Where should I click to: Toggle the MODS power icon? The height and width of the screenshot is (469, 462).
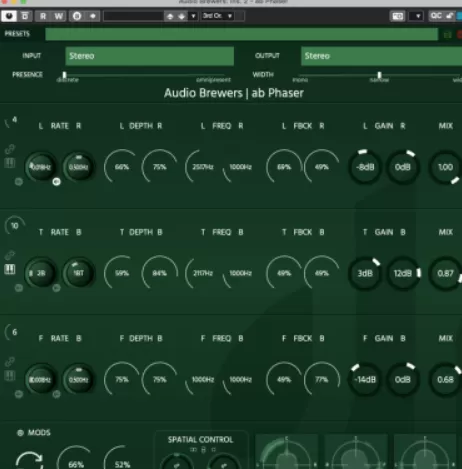[20, 433]
